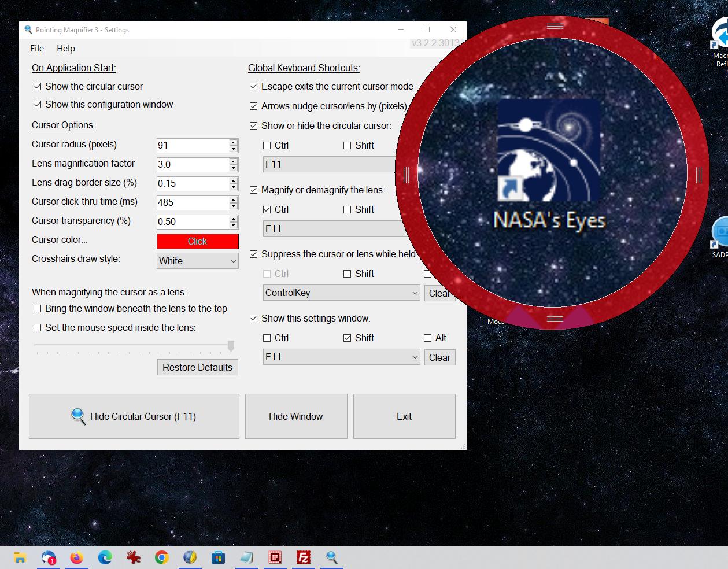This screenshot has height=569, width=728.
Task: Clear the Show this settings window shortcut
Action: [x=439, y=357]
